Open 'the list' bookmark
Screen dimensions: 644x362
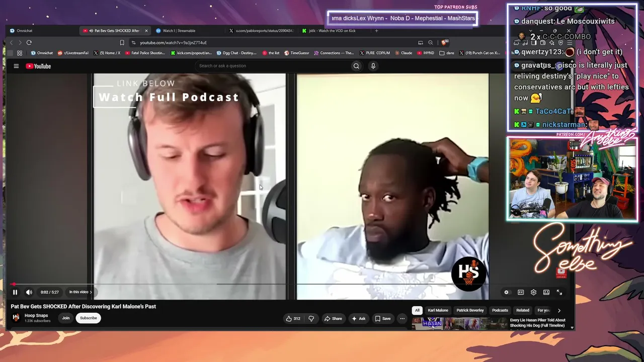271,53
